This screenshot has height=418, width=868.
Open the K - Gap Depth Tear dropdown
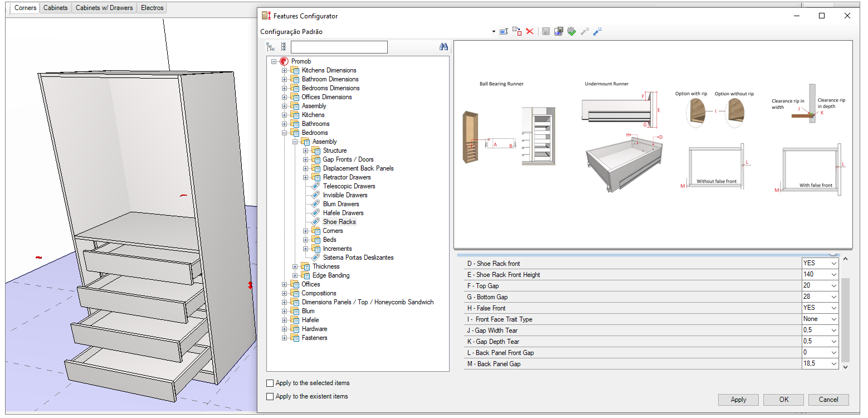pos(833,341)
